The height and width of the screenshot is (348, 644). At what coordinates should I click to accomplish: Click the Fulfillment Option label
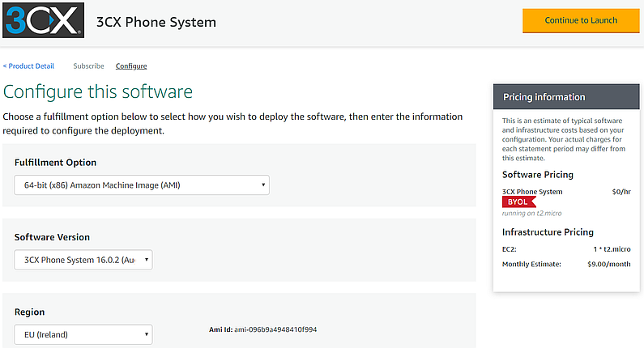pos(55,163)
